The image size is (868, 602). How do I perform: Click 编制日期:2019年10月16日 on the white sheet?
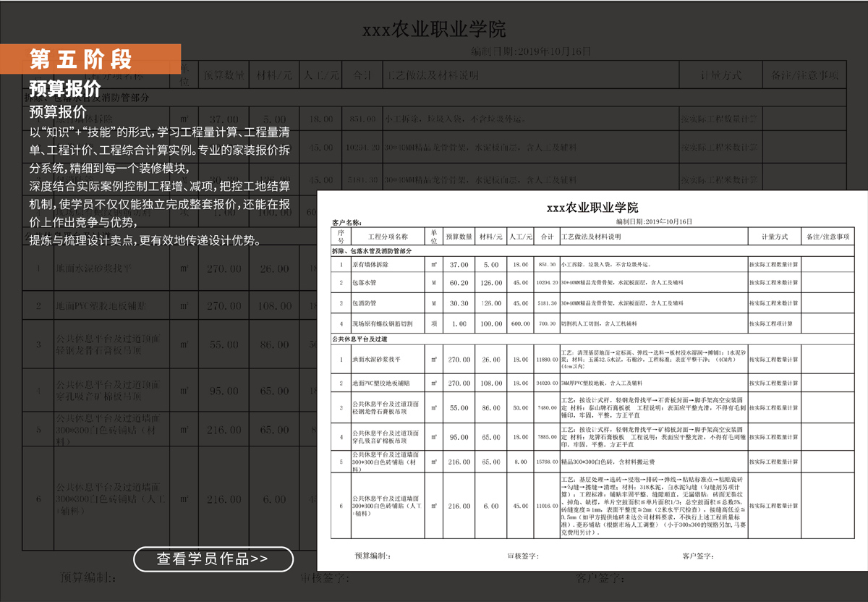[x=654, y=221]
